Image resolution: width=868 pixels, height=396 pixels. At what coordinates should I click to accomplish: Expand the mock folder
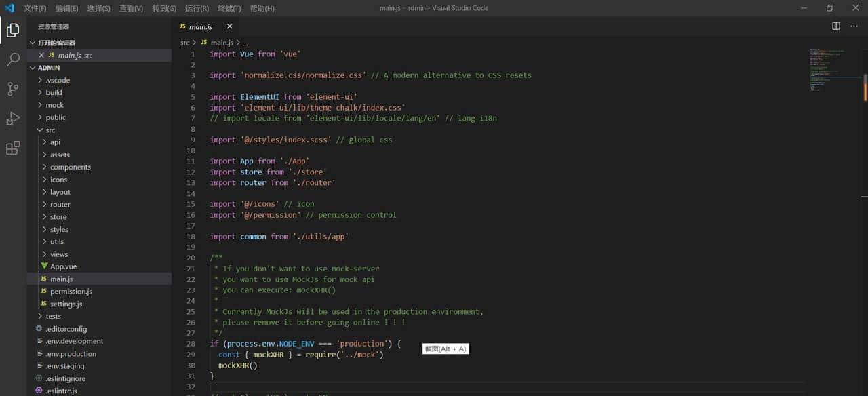[x=54, y=104]
